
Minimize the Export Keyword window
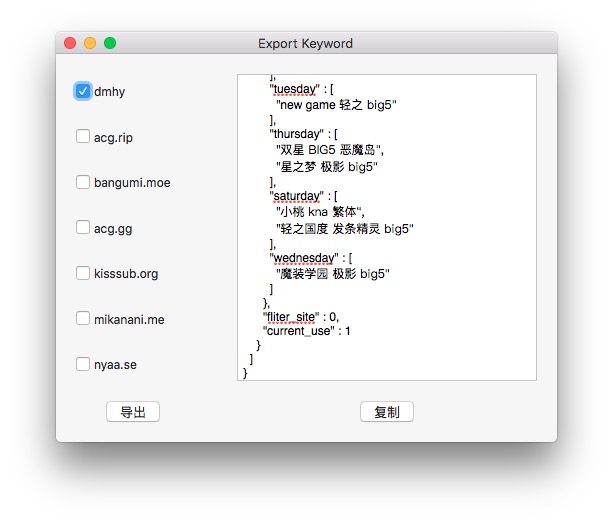point(90,43)
